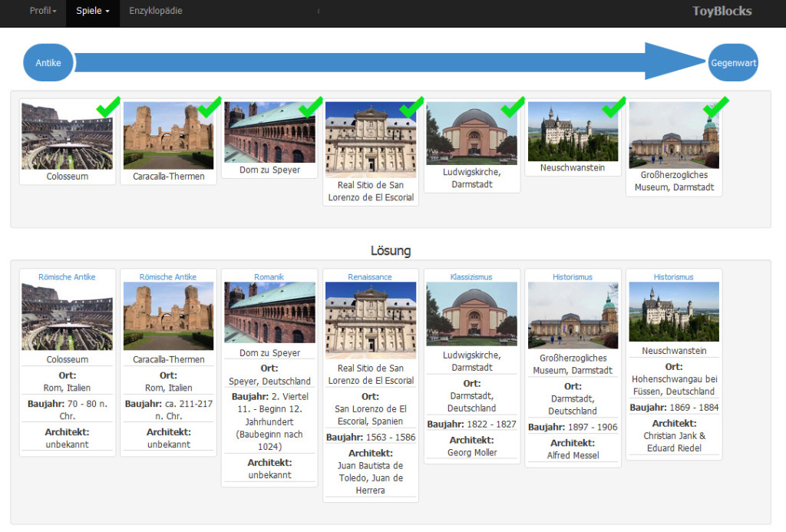The width and height of the screenshot is (786, 532).
Task: Click green checkmark on Dom zu Speyer card
Action: (311, 107)
